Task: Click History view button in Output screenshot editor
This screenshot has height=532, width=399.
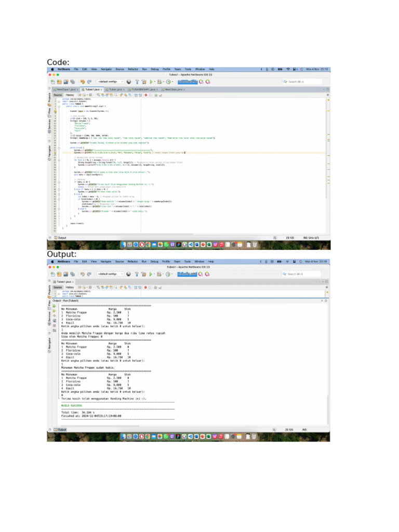Action: [x=70, y=287]
